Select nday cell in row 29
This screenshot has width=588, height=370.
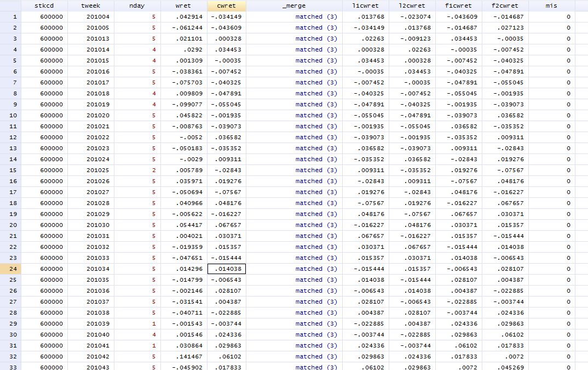tap(137, 323)
